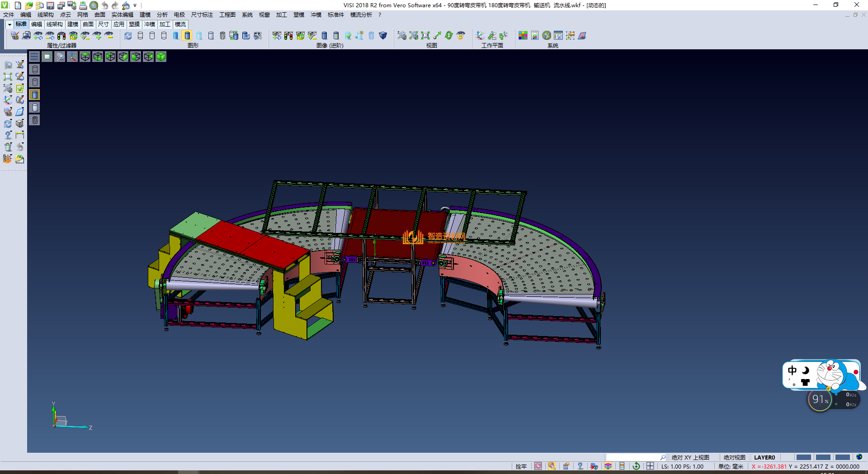
Task: Open the dropdown arrow left of 标准 tab
Action: click(x=9, y=24)
